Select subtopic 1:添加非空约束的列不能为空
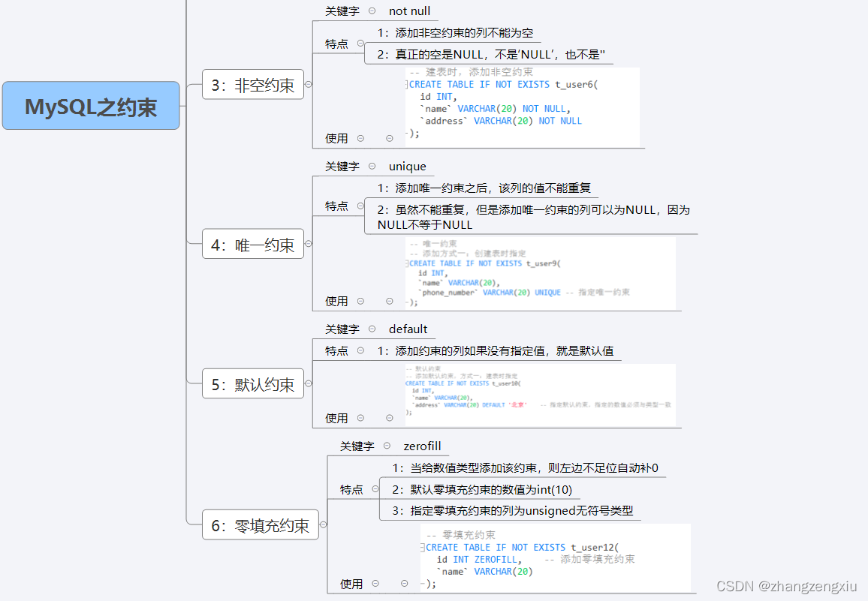 click(x=455, y=33)
